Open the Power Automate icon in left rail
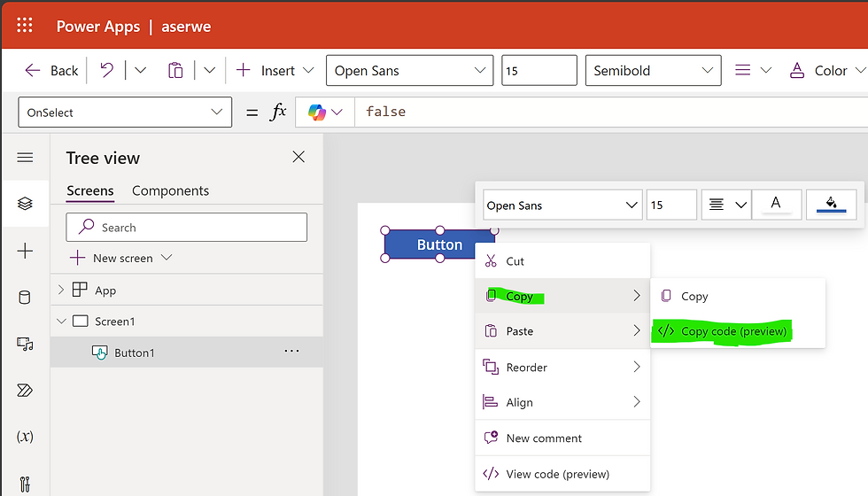This screenshot has width=868, height=496. (25, 391)
